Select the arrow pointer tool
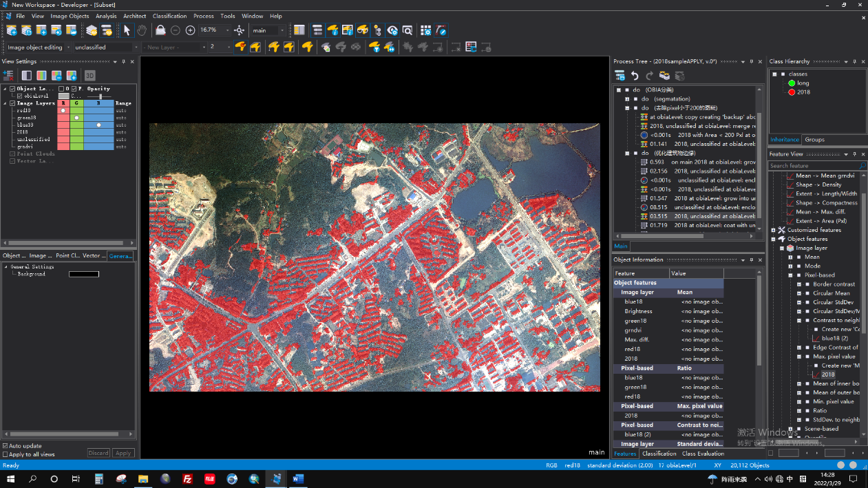This screenshot has width=868, height=488. (x=127, y=30)
